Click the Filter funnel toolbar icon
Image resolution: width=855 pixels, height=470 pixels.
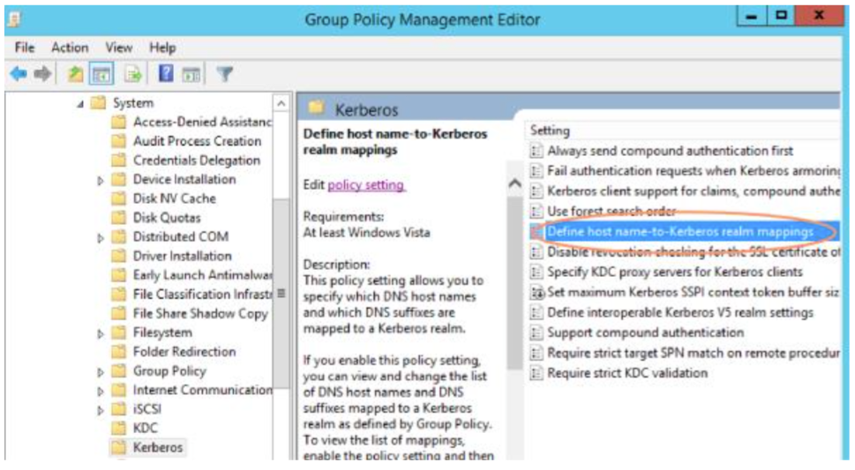[x=225, y=74]
